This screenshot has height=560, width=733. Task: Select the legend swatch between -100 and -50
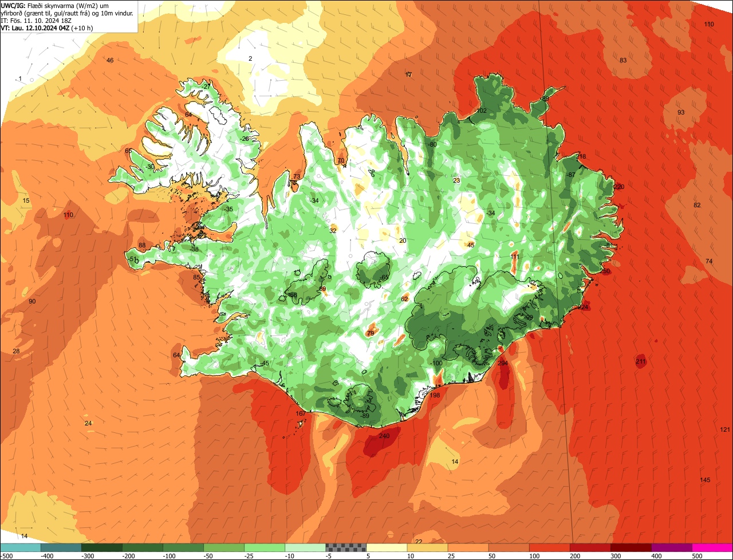183,547
